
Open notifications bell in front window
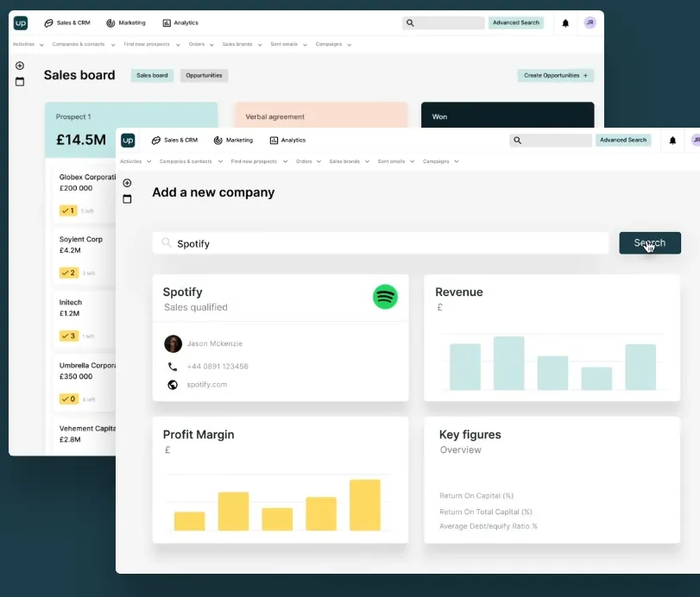(672, 141)
